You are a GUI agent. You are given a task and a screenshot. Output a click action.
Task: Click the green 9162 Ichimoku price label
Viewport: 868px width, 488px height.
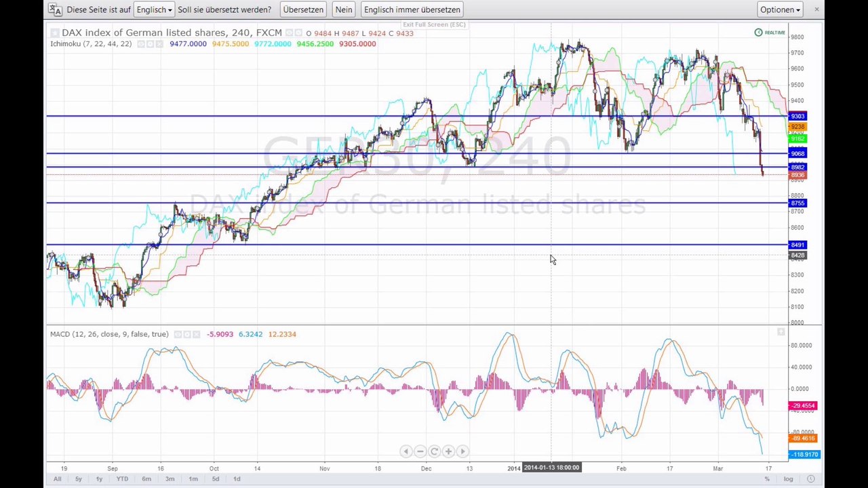pos(797,139)
